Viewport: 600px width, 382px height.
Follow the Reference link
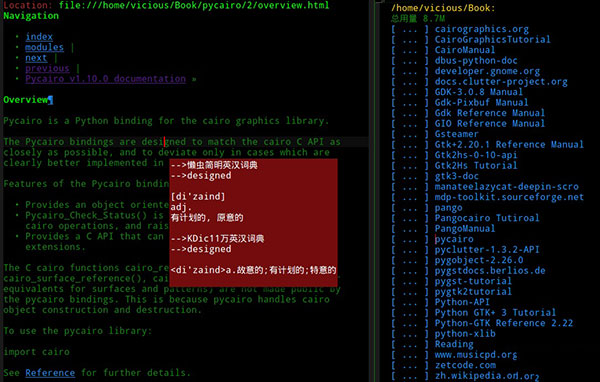point(50,373)
